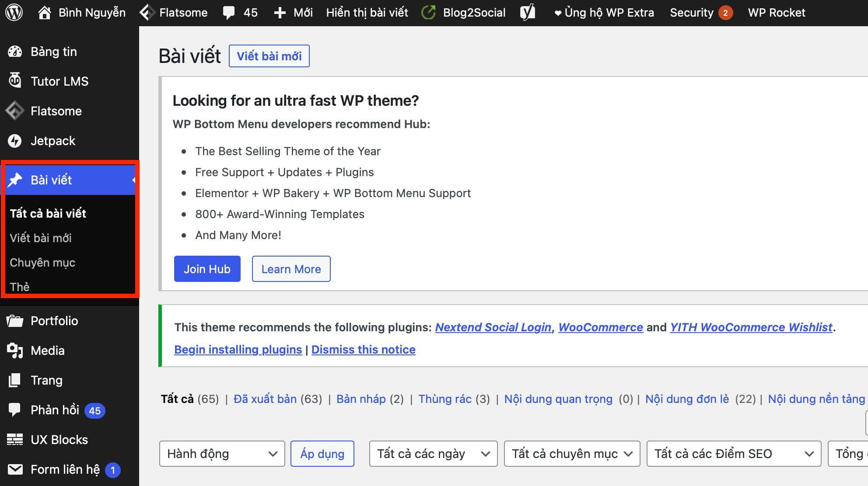Click Dismiss this notice link
868x486 pixels.
(363, 350)
